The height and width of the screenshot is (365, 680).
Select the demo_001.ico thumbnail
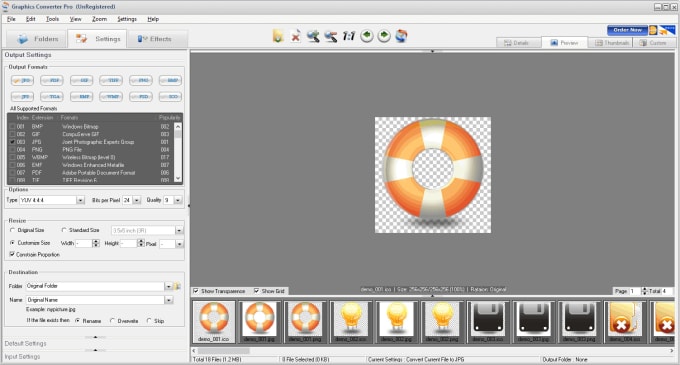pos(214,322)
